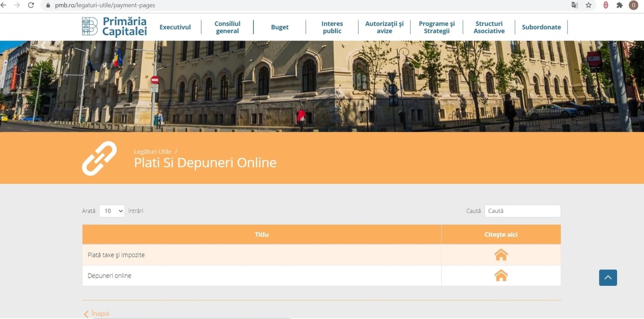This screenshot has width=644, height=319.
Task: Open the Buget menu
Action: pyautogui.click(x=279, y=27)
